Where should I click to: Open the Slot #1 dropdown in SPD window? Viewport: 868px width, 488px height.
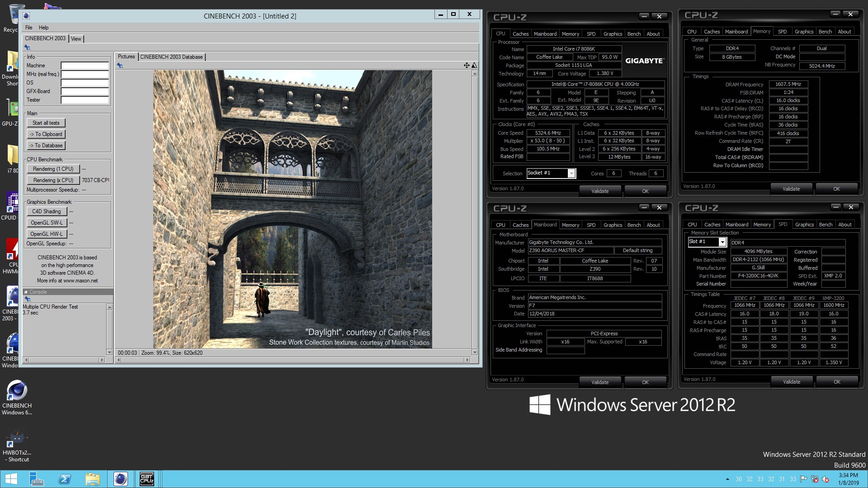pyautogui.click(x=722, y=242)
